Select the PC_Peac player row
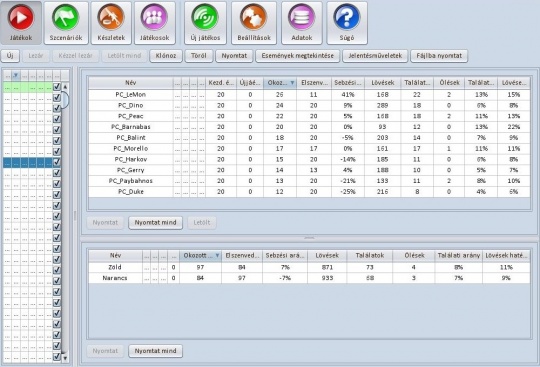 pos(309,116)
